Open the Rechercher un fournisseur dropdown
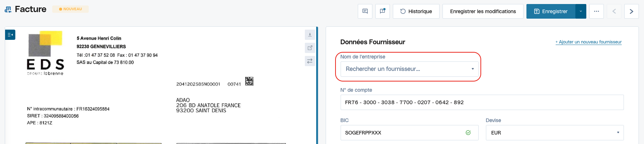644x144 pixels. click(x=409, y=69)
